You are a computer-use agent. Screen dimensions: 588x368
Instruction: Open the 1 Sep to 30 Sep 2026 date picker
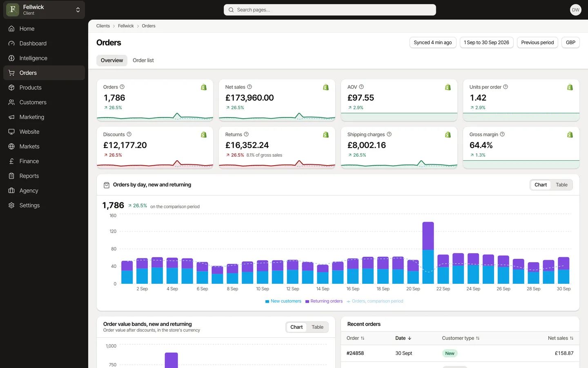pyautogui.click(x=486, y=43)
